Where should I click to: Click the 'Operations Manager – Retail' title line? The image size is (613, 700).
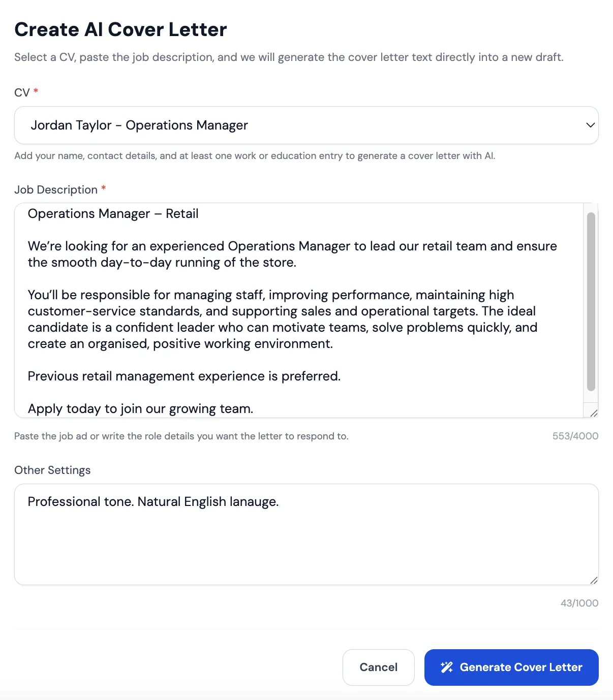click(113, 214)
